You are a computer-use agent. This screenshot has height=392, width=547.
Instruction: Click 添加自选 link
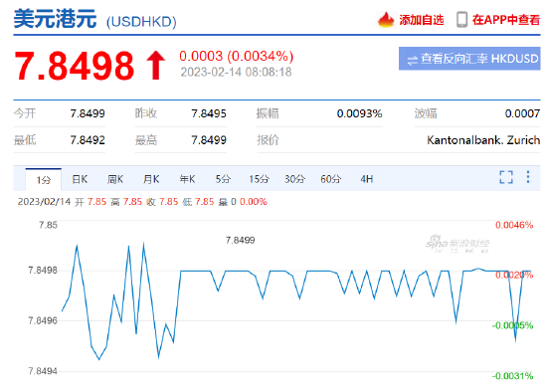click(x=422, y=20)
